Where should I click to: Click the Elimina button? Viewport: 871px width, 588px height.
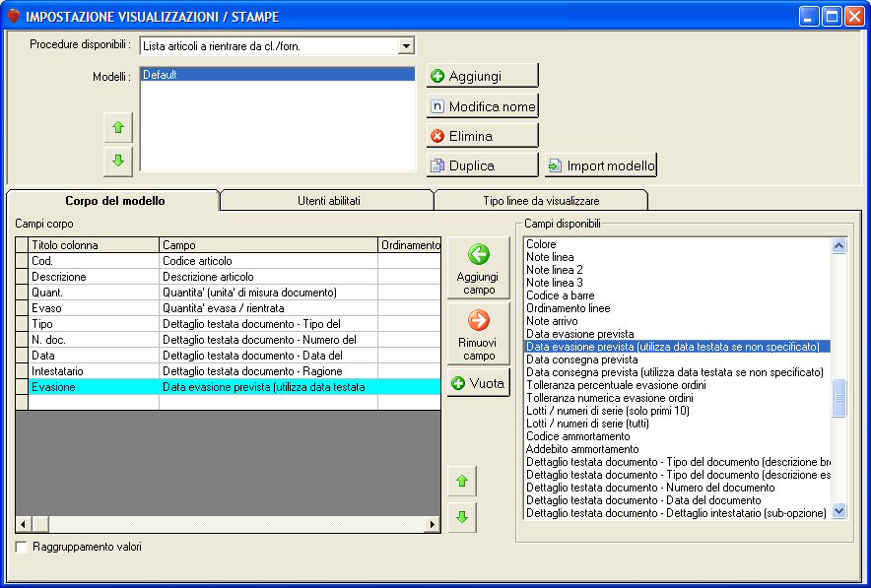pyautogui.click(x=482, y=136)
